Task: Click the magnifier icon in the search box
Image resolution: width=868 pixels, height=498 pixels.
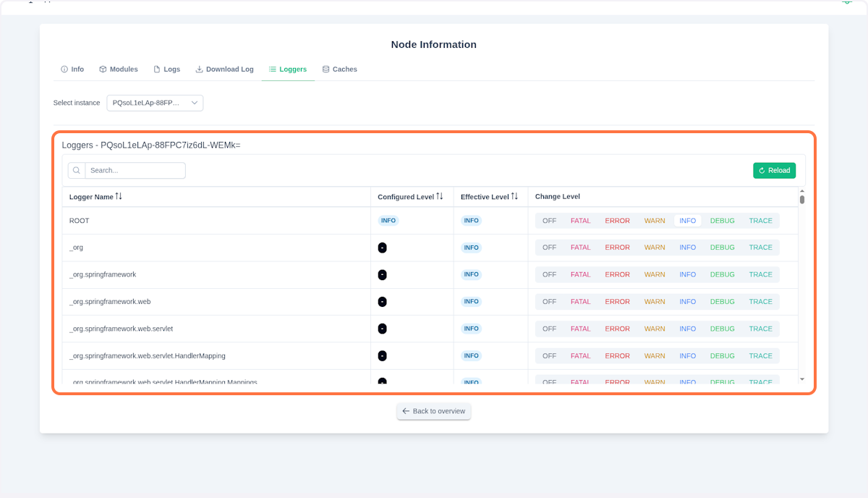Action: pyautogui.click(x=76, y=170)
